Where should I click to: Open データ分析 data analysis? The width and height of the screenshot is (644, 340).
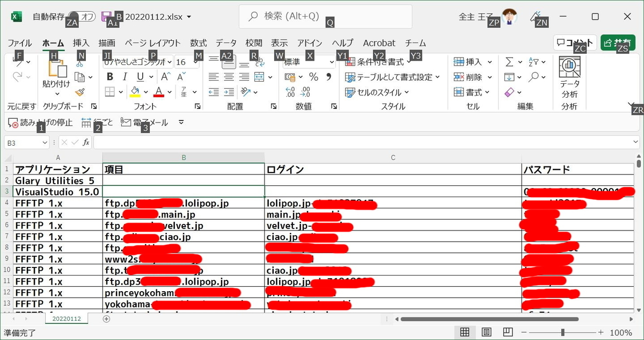tap(569, 78)
